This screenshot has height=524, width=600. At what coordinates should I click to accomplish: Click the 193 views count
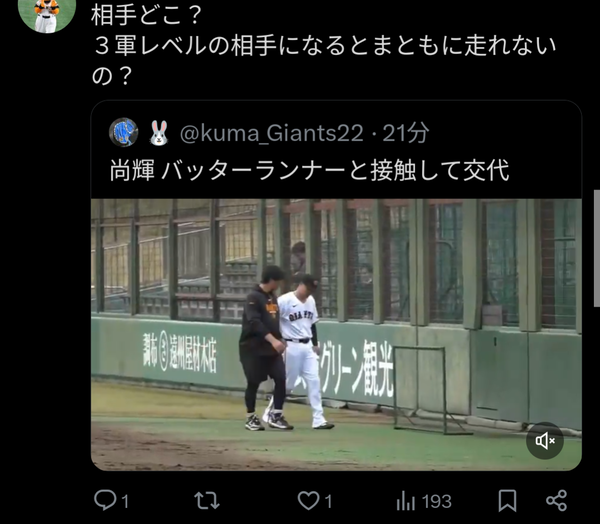tap(437, 501)
